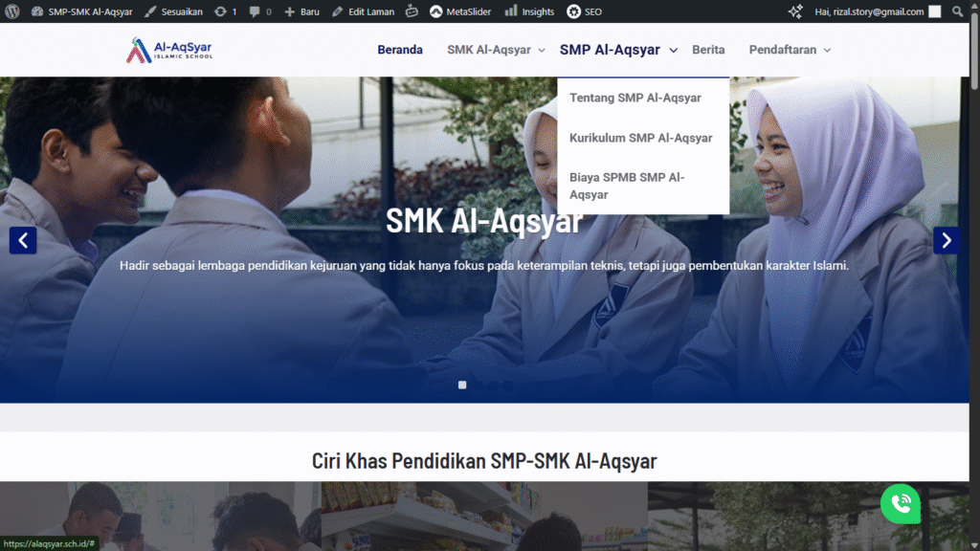This screenshot has width=980, height=551.
Task: Click the admin bar search magnifier
Action: pos(959,11)
